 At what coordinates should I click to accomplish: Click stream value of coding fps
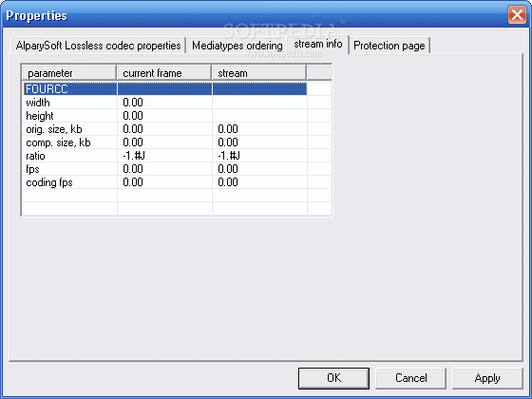pyautogui.click(x=228, y=182)
